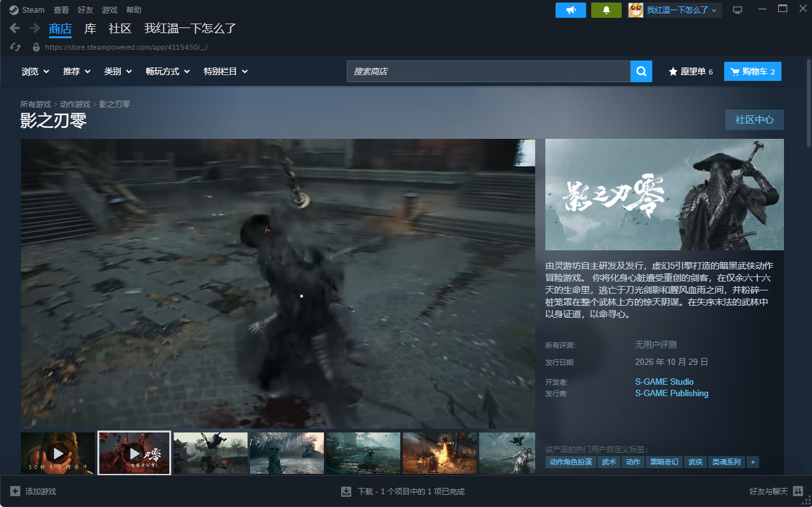Open the announcements megaphone icon

[571, 10]
